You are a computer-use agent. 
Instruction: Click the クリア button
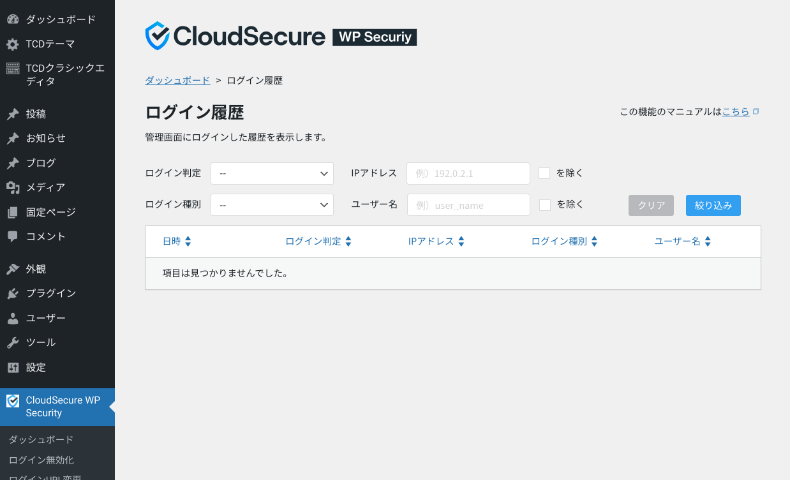click(x=651, y=205)
